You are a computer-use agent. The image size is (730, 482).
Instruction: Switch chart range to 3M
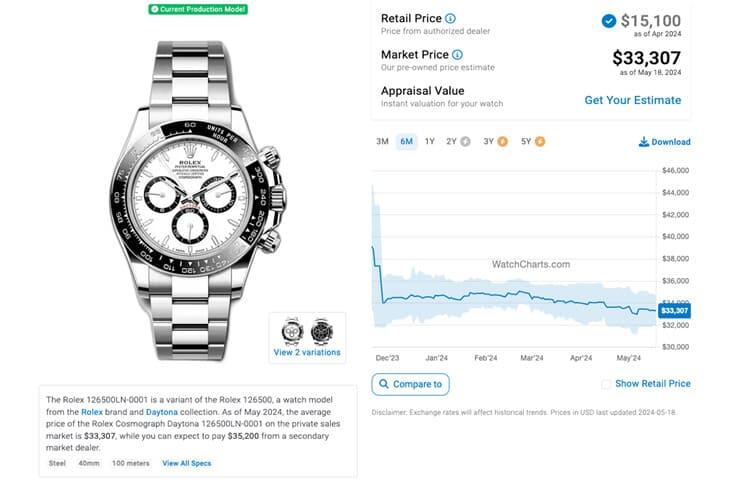(382, 141)
